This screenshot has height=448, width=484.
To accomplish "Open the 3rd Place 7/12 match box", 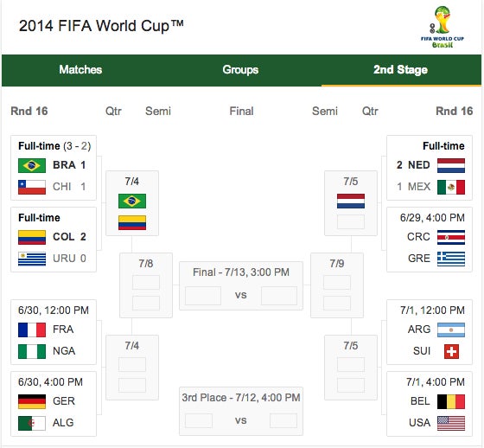I will tap(241, 411).
